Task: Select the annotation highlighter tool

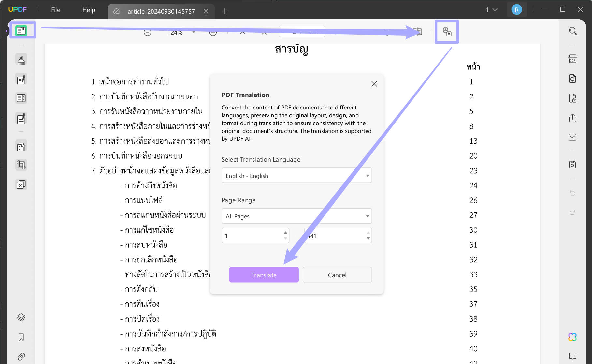Action: click(21, 59)
